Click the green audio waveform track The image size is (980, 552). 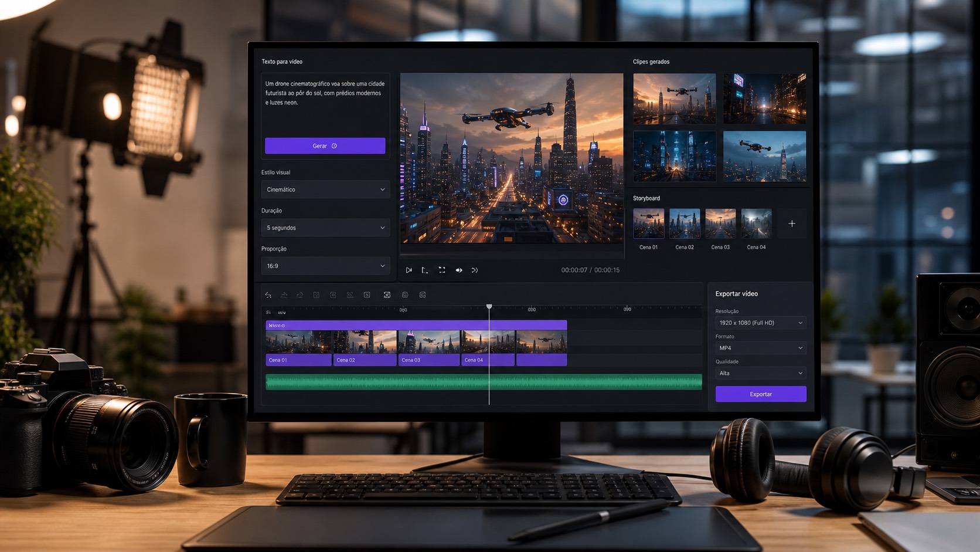[x=484, y=382]
